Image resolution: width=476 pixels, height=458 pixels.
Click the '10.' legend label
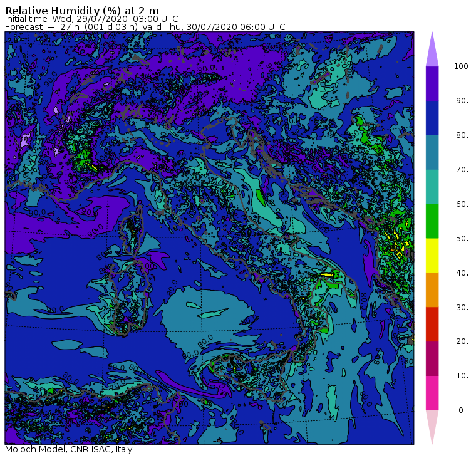coord(462,376)
